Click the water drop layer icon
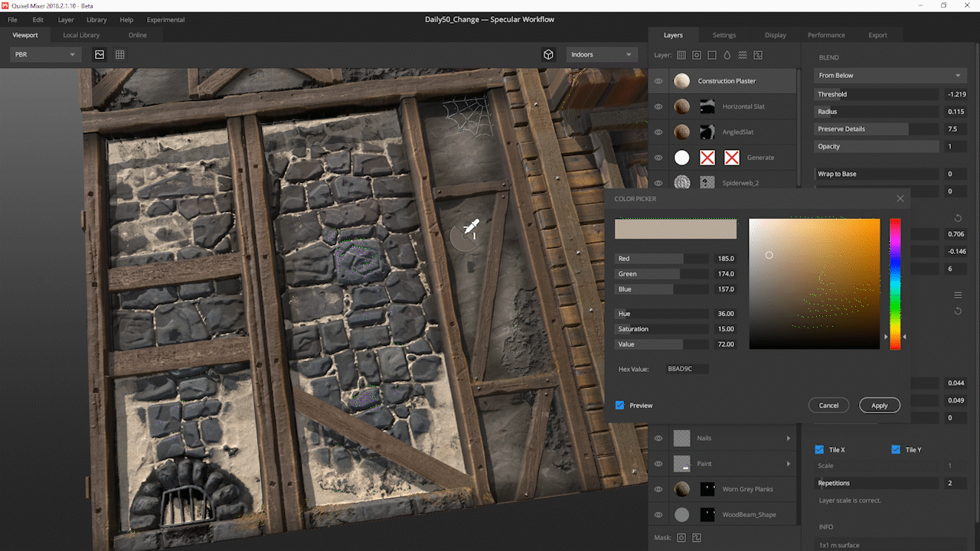 (x=727, y=55)
